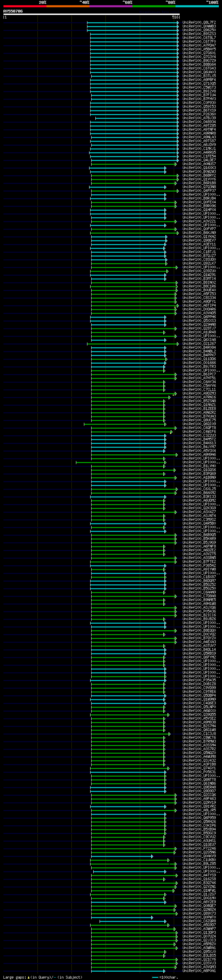Select the UniRef100_B7FHV3 label

point(199,99)
